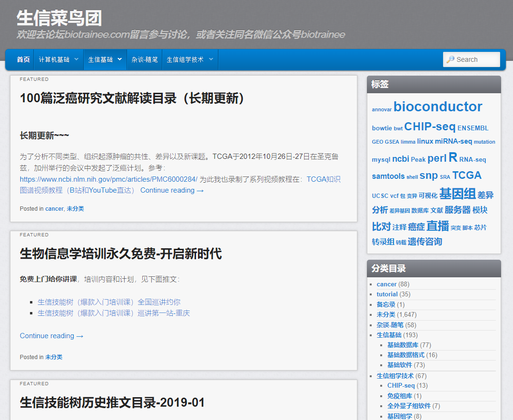Open the 首页 menu item

point(23,59)
